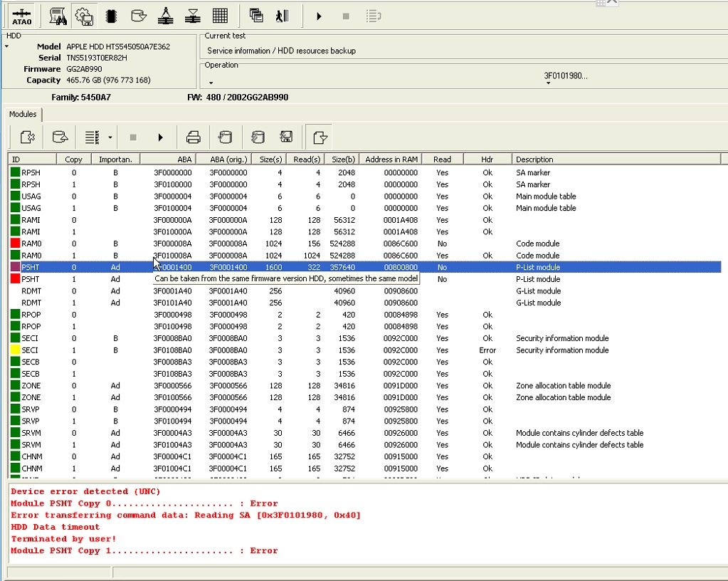Click the 'Module PSHT Copy 1' error log line
Screen dimensions: 728x581
[x=144, y=551]
